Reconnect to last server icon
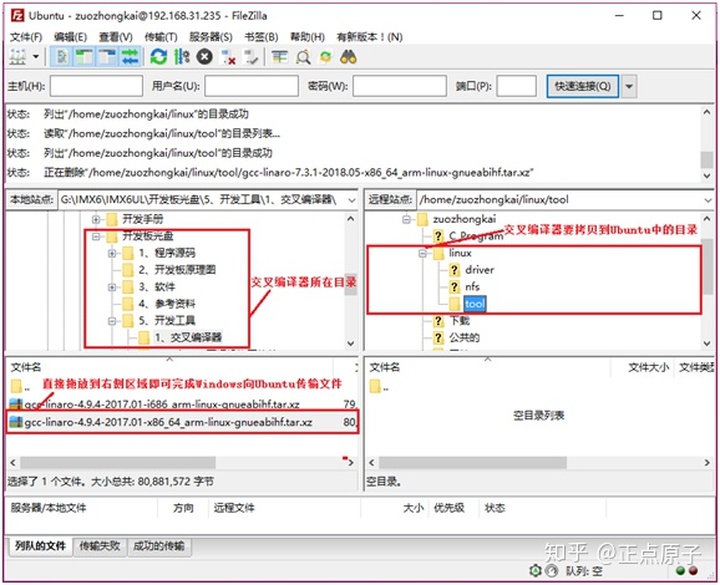This screenshot has width=720, height=585. [x=251, y=57]
